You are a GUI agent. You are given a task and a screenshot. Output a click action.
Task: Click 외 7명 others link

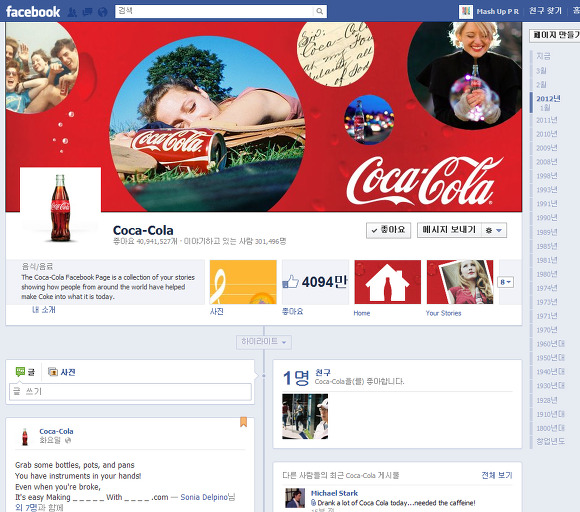pos(26,508)
